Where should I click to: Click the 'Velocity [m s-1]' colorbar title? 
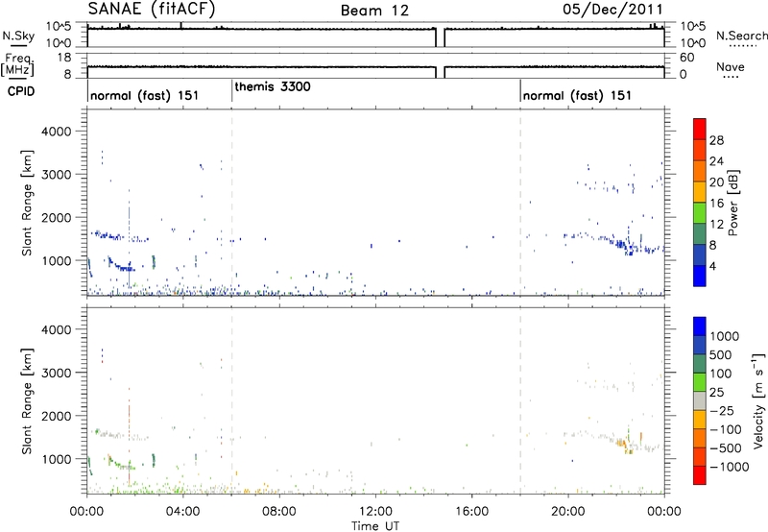[x=758, y=400]
